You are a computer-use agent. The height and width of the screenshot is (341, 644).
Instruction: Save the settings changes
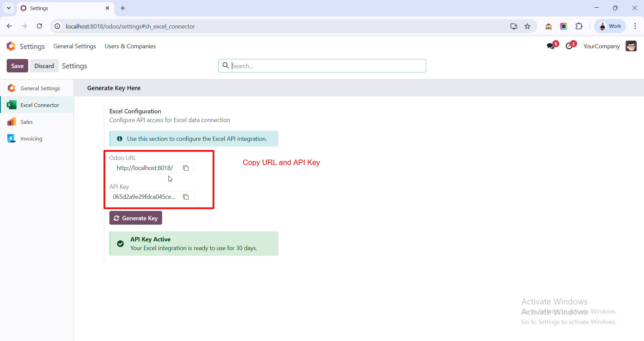pos(17,66)
